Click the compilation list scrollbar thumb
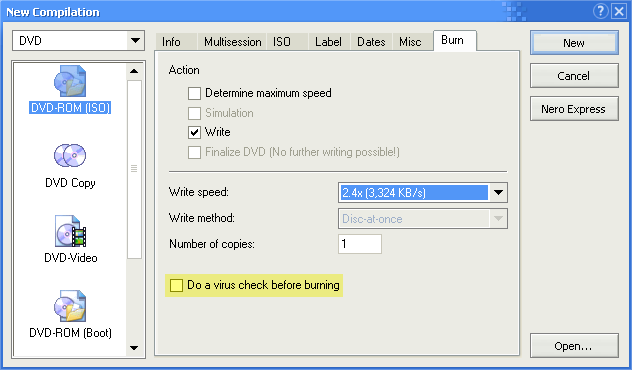Screen dimensions: 632x370 (134, 169)
